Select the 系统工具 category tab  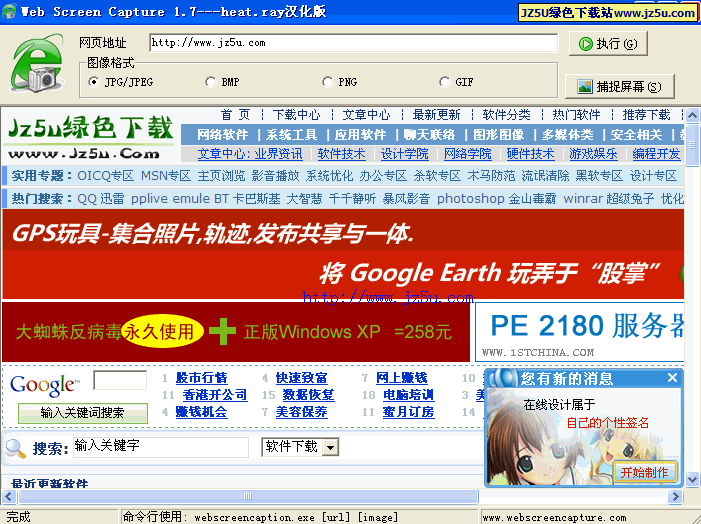pos(291,135)
